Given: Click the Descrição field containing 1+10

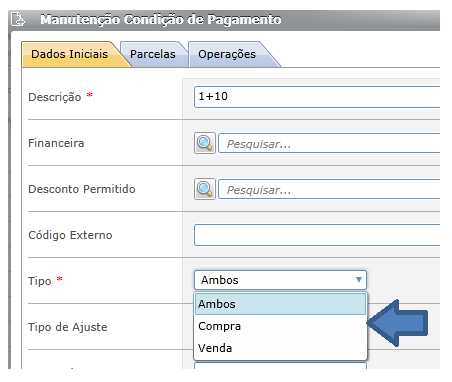Looking at the screenshot, I should click(x=317, y=97).
